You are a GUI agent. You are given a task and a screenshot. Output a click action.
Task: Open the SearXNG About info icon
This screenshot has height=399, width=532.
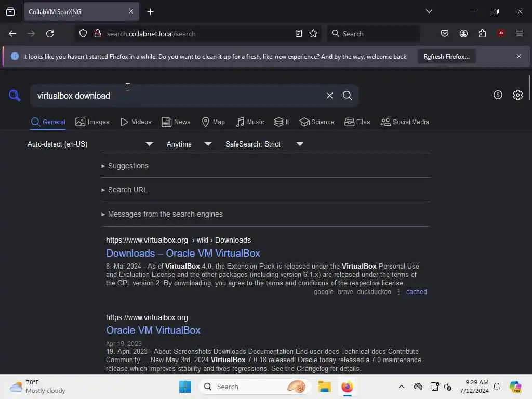[498, 95]
